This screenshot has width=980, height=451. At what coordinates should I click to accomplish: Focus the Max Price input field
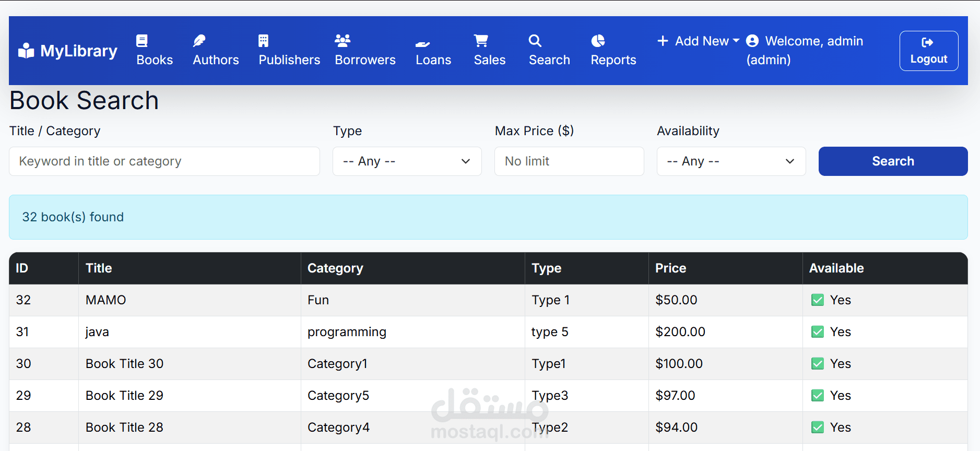(569, 161)
